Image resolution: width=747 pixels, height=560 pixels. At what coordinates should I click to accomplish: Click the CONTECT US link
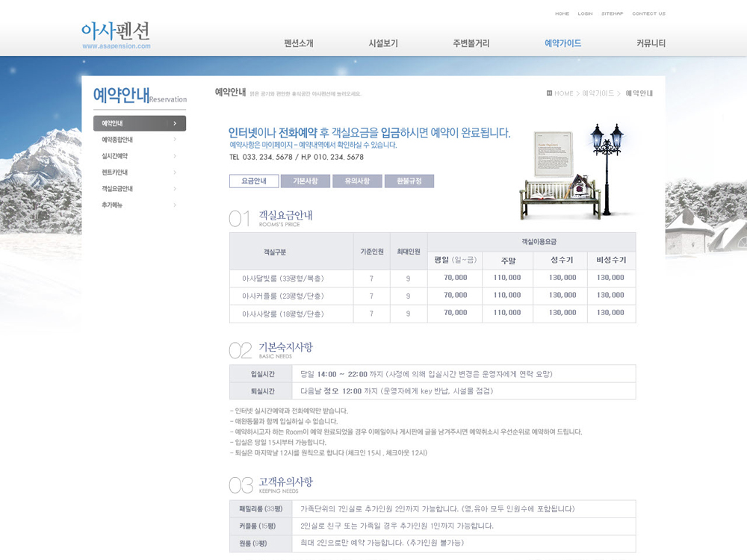[x=648, y=13]
